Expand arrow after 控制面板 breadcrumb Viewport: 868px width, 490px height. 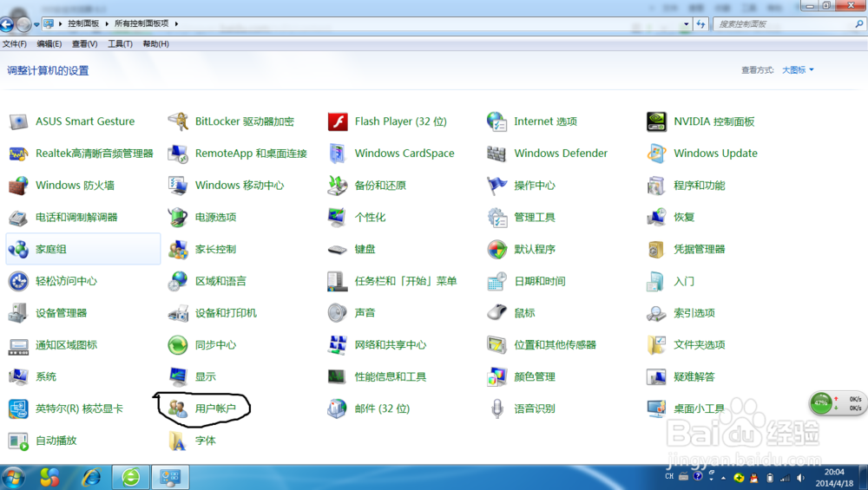pos(107,23)
